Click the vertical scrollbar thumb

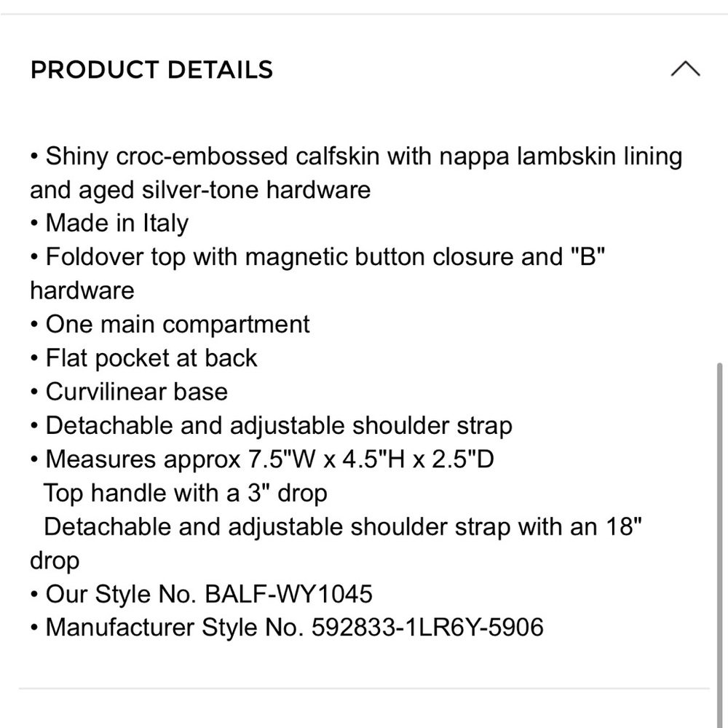(x=720, y=543)
